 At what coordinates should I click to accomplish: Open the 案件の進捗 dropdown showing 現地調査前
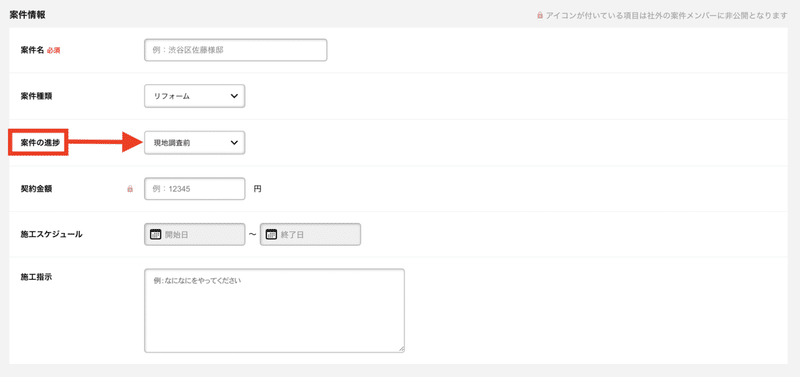[x=195, y=143]
